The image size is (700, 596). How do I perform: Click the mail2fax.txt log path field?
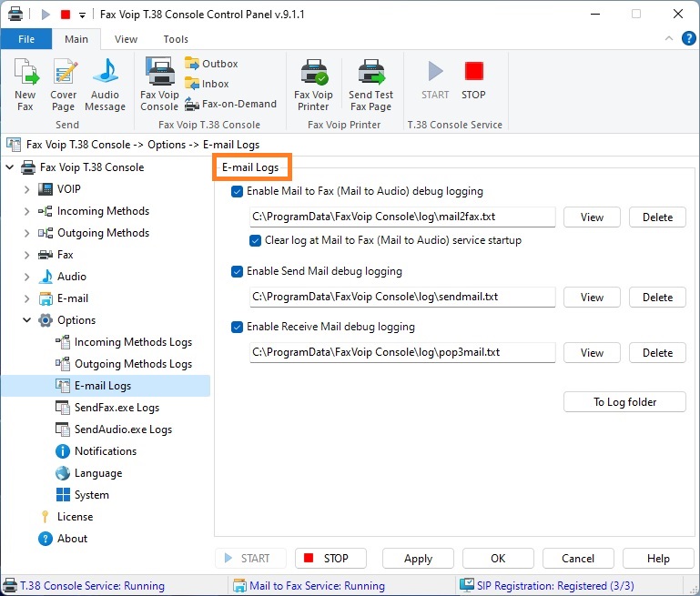pyautogui.click(x=402, y=217)
